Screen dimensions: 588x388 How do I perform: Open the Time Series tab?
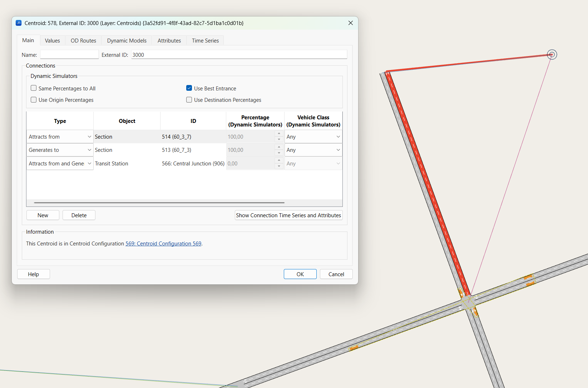[x=205, y=40]
